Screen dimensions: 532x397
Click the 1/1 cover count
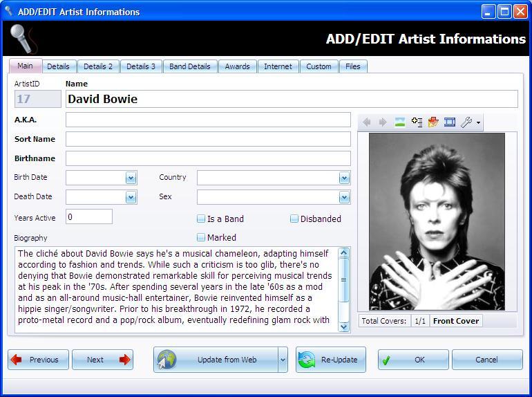[420, 321]
